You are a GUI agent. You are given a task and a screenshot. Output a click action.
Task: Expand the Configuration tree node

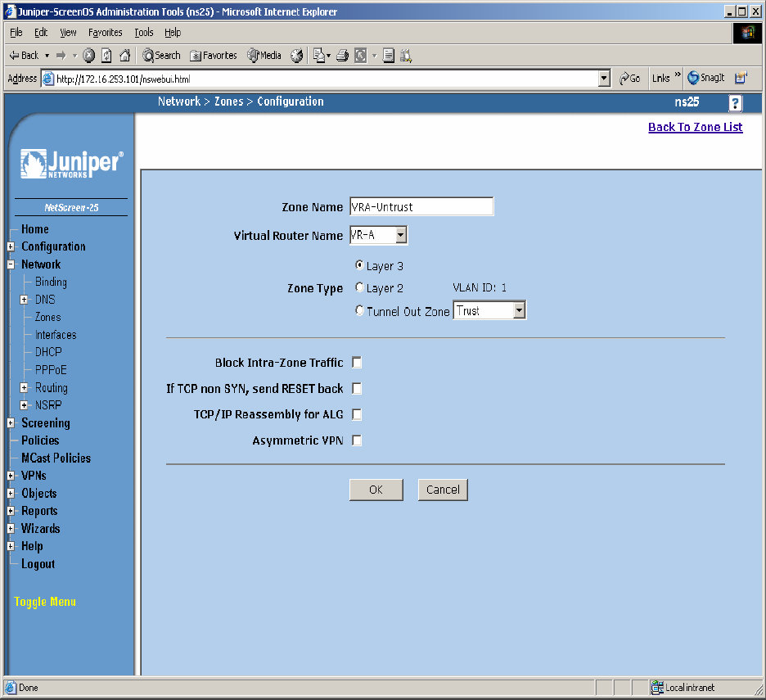click(x=11, y=246)
